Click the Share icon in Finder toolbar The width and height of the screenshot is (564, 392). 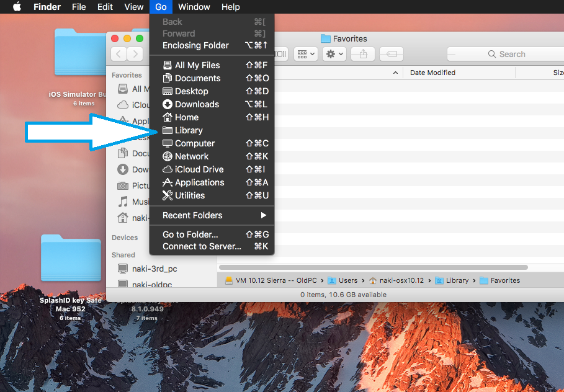coord(363,54)
